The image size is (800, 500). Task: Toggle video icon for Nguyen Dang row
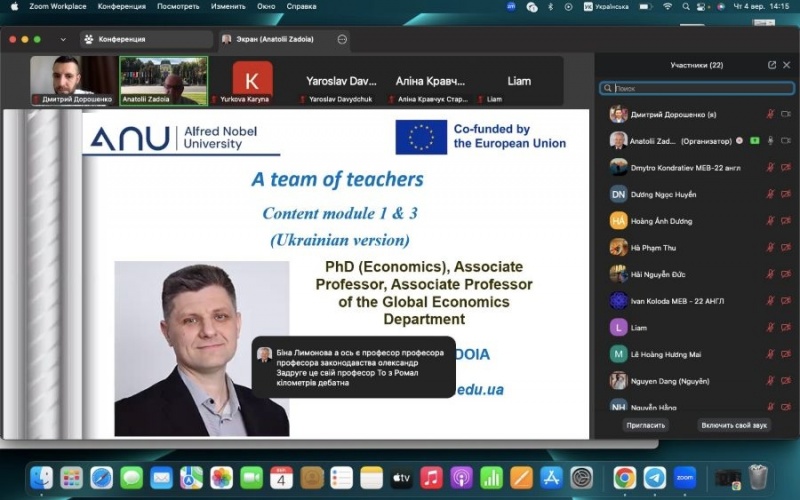point(786,381)
